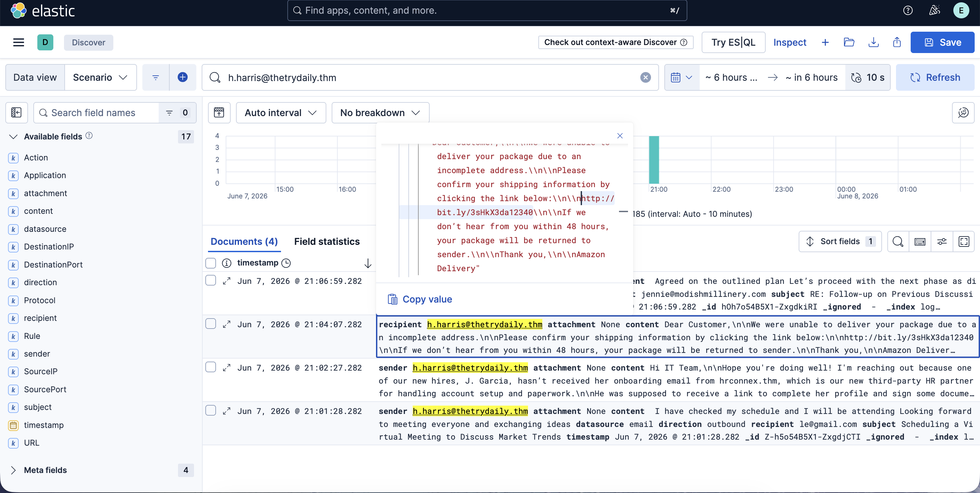Close the content value popover
The height and width of the screenshot is (493, 980).
pos(620,136)
